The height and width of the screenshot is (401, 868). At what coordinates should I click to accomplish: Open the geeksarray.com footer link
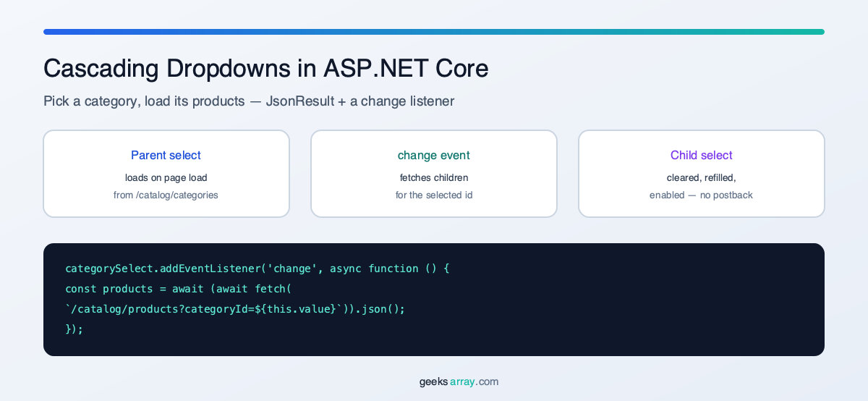(459, 381)
